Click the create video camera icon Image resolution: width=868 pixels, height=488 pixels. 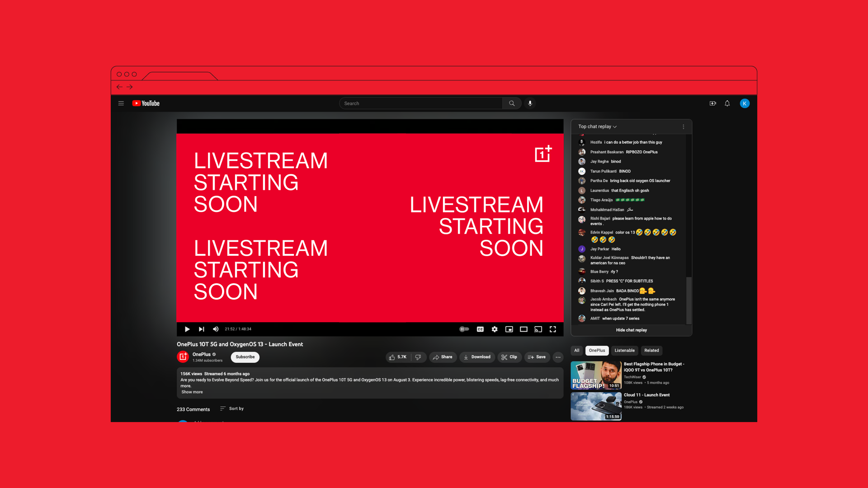coord(712,103)
